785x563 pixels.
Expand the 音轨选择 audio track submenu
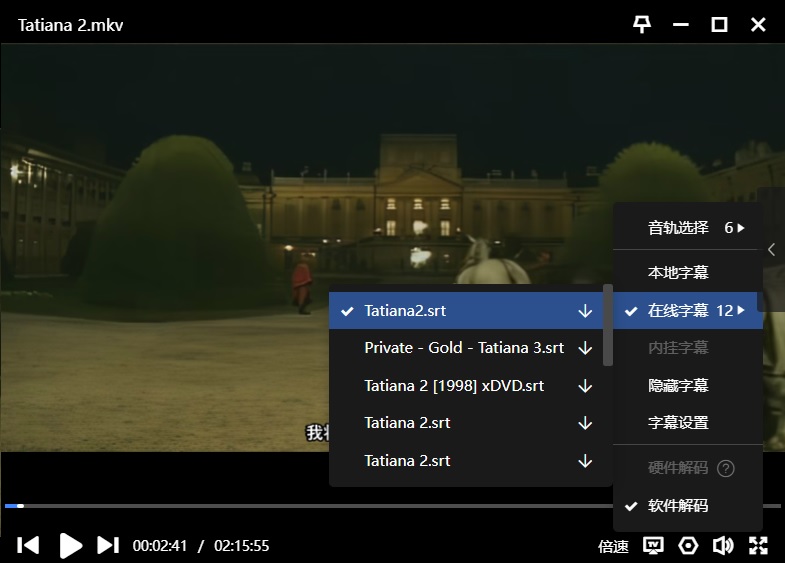[688, 228]
